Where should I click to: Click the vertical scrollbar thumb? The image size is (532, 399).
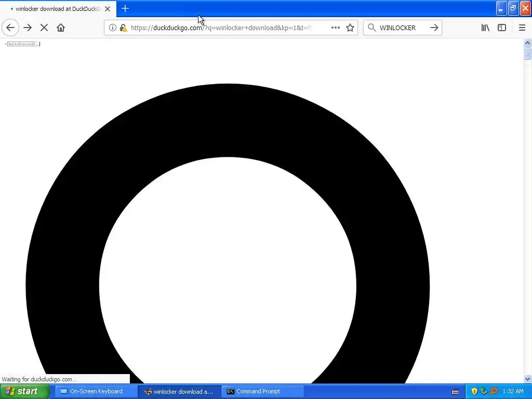[x=527, y=54]
